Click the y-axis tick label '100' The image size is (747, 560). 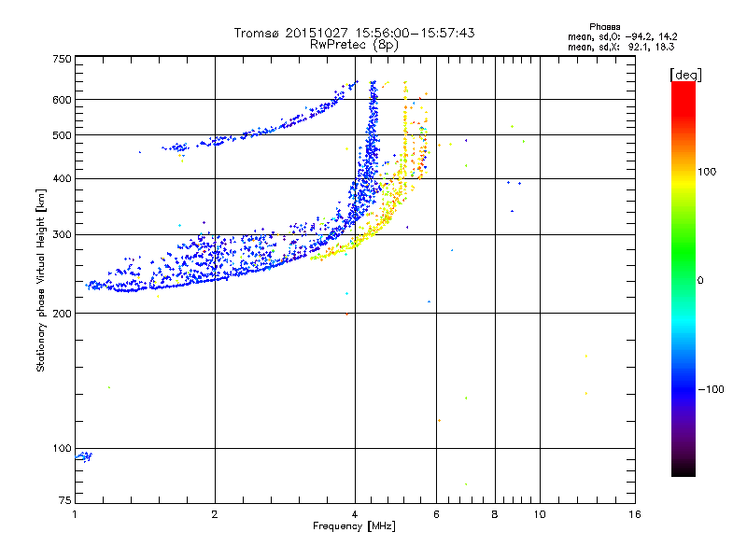62,449
